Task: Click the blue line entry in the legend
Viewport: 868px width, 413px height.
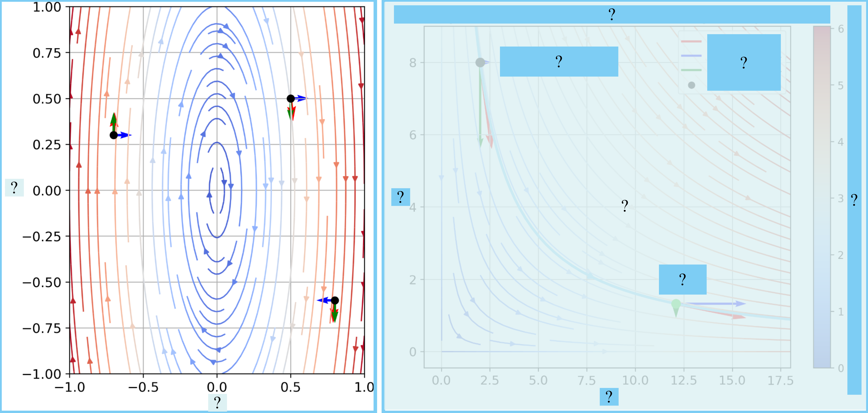Action: (691, 56)
